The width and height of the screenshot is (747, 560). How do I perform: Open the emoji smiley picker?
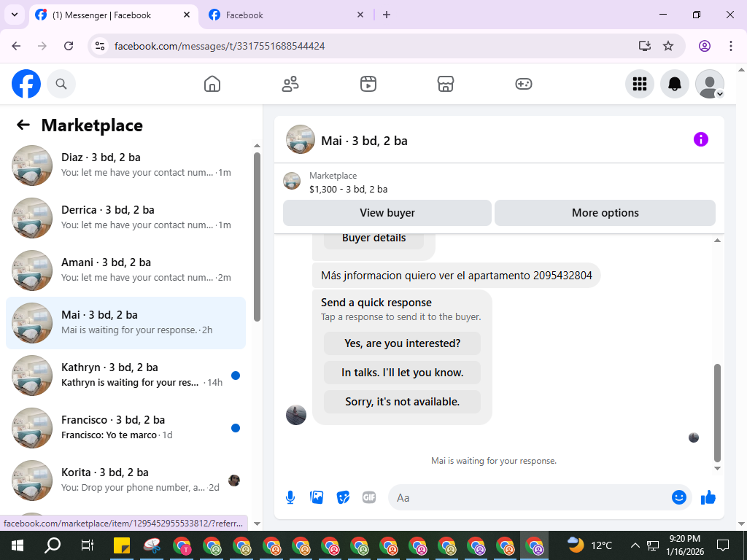(x=679, y=497)
